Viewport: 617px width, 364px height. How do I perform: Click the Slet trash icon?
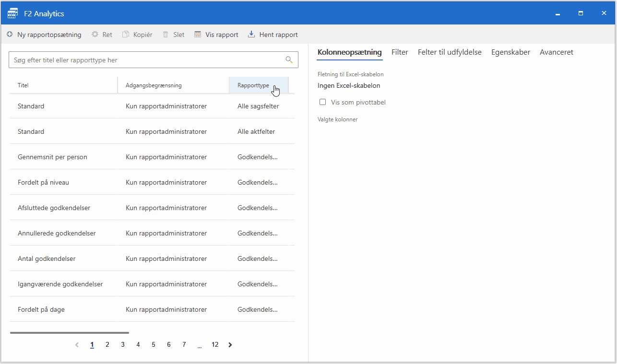[166, 35]
